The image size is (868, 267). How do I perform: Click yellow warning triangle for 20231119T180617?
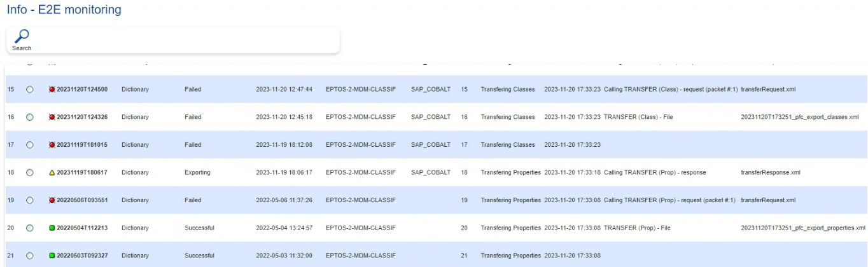tap(52, 173)
